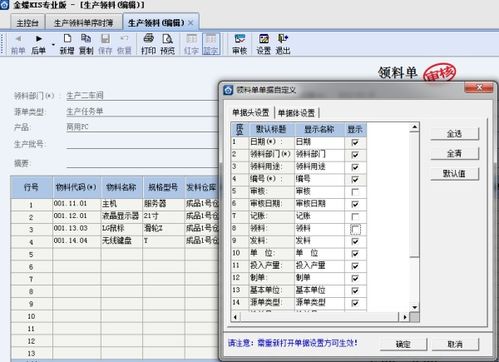Toggle display checkbox for 基本单位 row

click(355, 291)
